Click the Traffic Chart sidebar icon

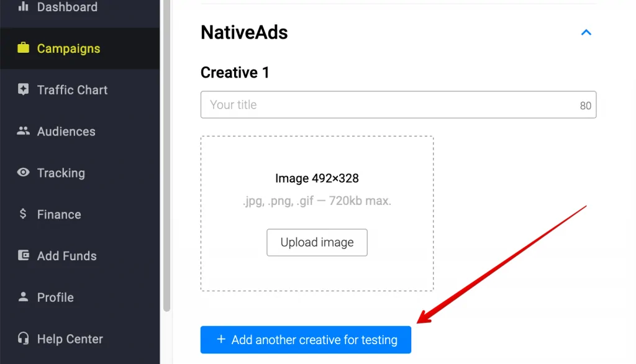pos(23,89)
